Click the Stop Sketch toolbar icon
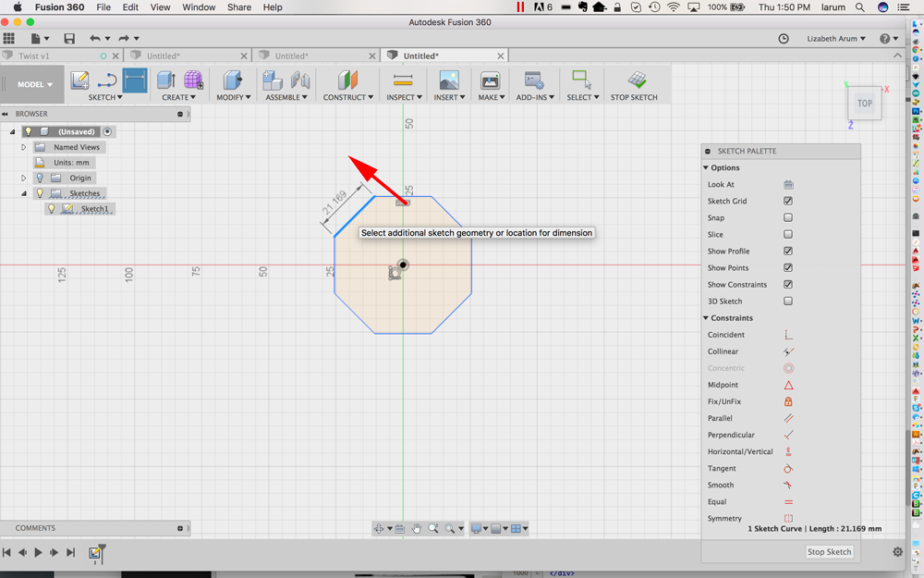 637,80
